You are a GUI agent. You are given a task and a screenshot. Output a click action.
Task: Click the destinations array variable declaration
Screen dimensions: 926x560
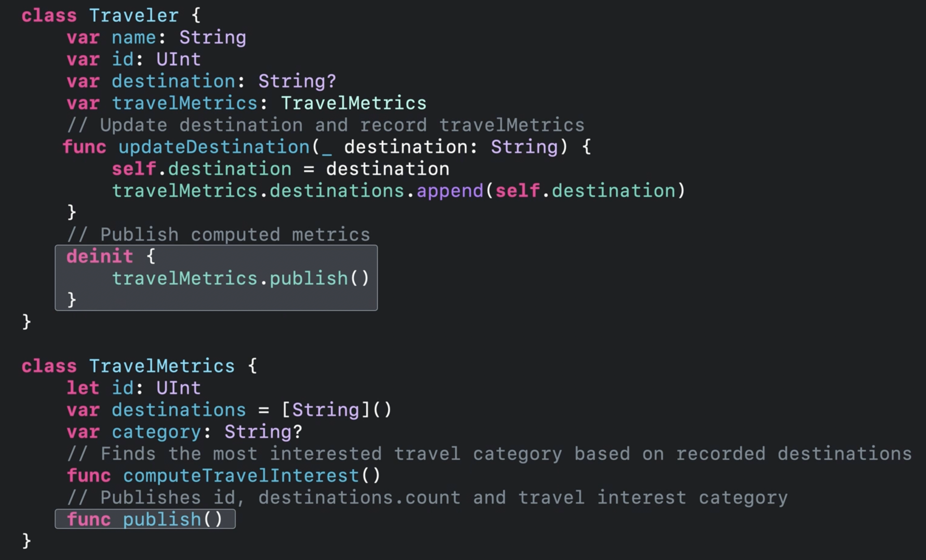[179, 410]
